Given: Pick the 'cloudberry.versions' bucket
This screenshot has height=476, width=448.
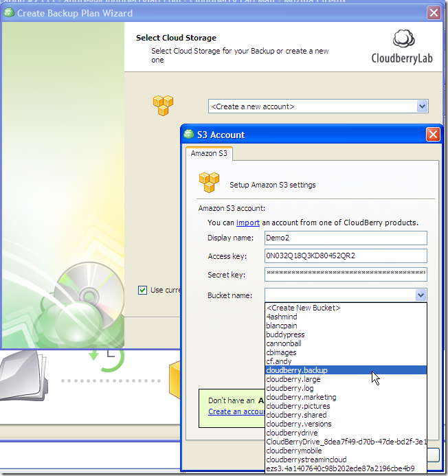Looking at the screenshot, I should click(346, 424).
